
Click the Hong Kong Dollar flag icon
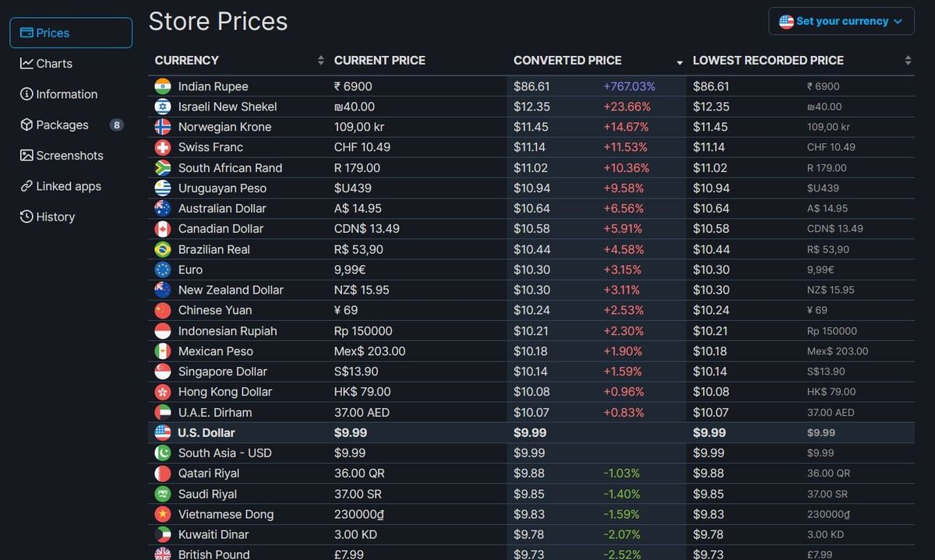click(163, 392)
